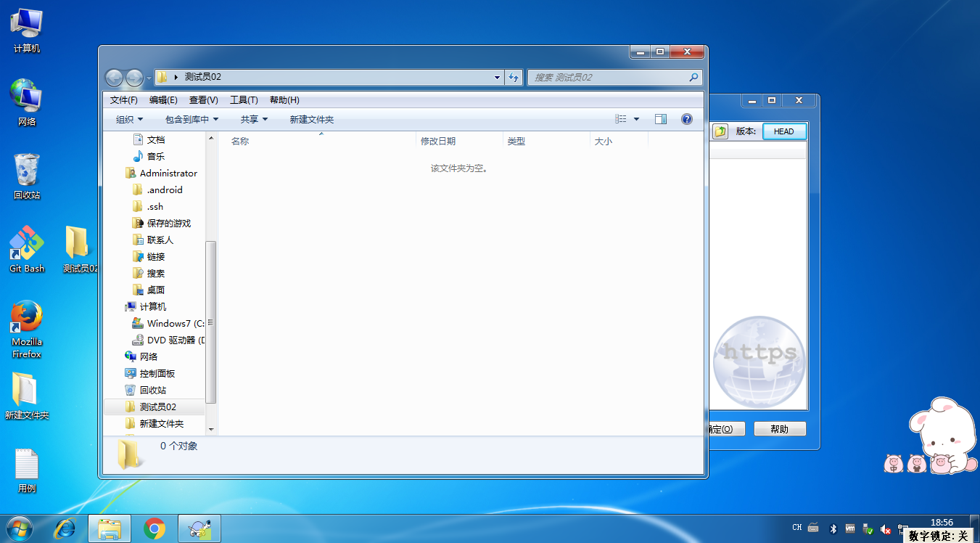
Task: Click the VMware tools tray icon
Action: (850, 528)
